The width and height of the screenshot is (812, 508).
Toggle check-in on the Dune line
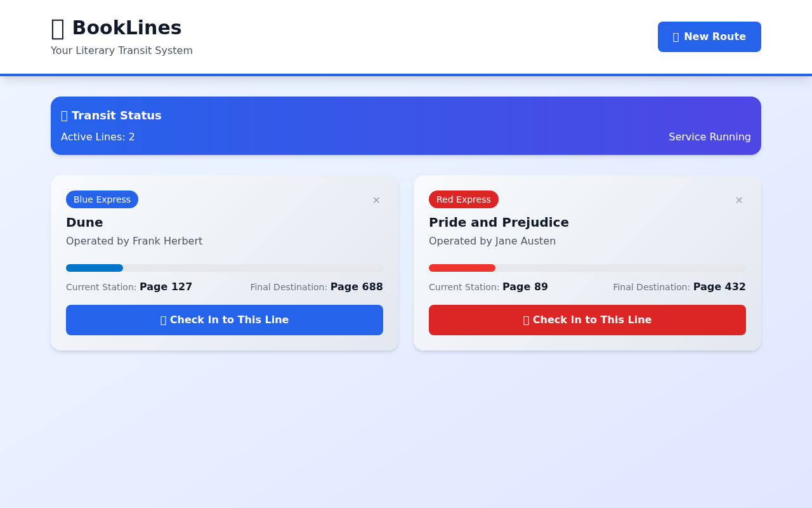(x=225, y=320)
